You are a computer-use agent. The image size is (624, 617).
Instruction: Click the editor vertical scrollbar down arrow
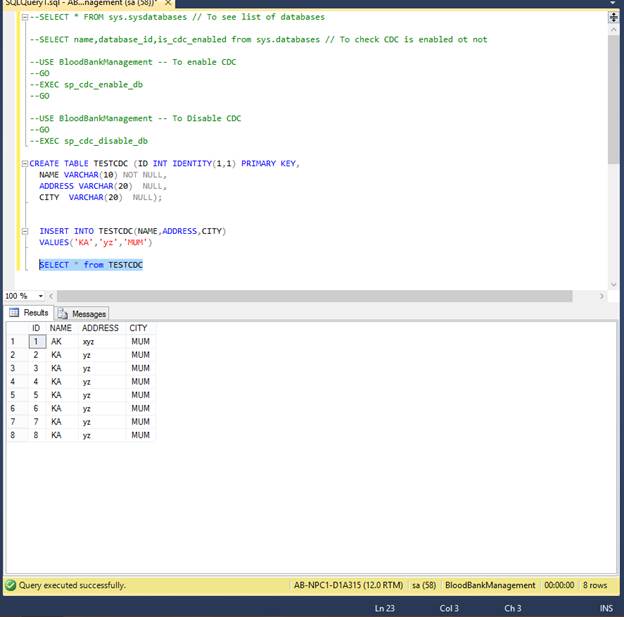612,283
